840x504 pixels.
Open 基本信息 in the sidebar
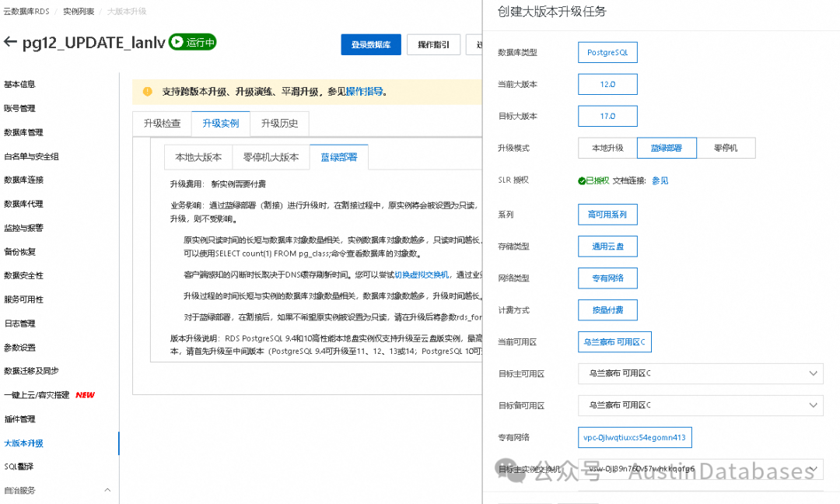click(19, 84)
